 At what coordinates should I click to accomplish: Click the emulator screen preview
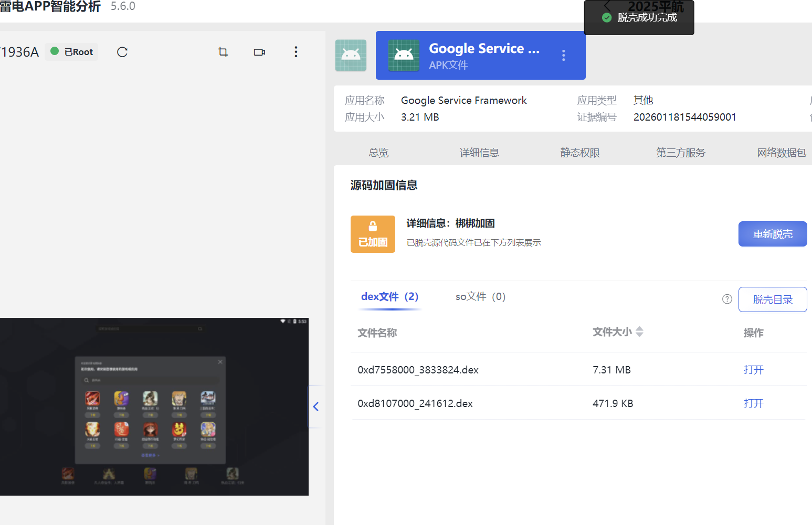point(154,406)
